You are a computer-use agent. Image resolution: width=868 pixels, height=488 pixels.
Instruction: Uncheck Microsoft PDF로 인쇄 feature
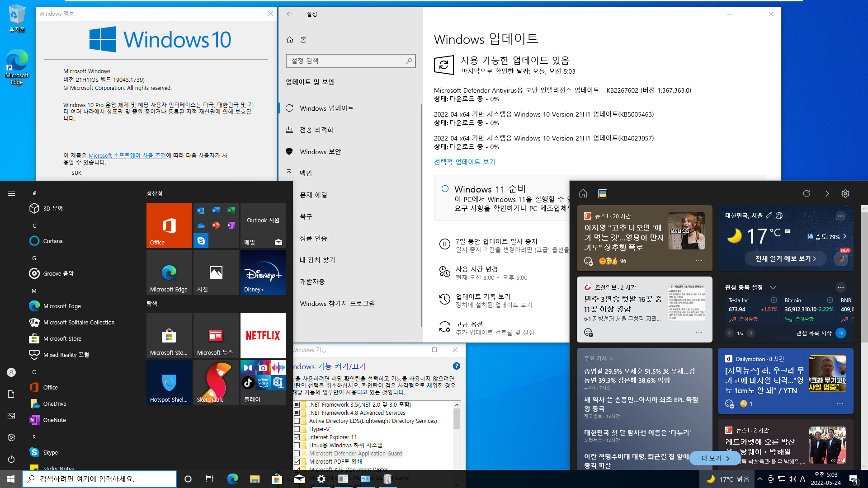click(297, 462)
